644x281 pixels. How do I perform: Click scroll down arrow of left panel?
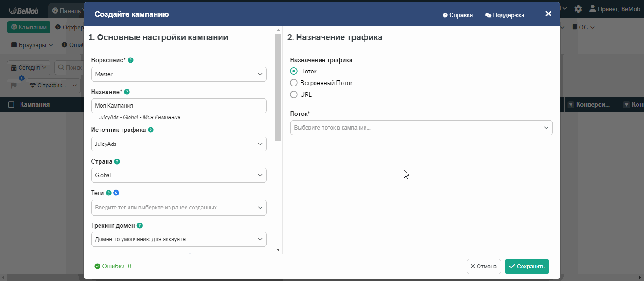[x=279, y=250]
